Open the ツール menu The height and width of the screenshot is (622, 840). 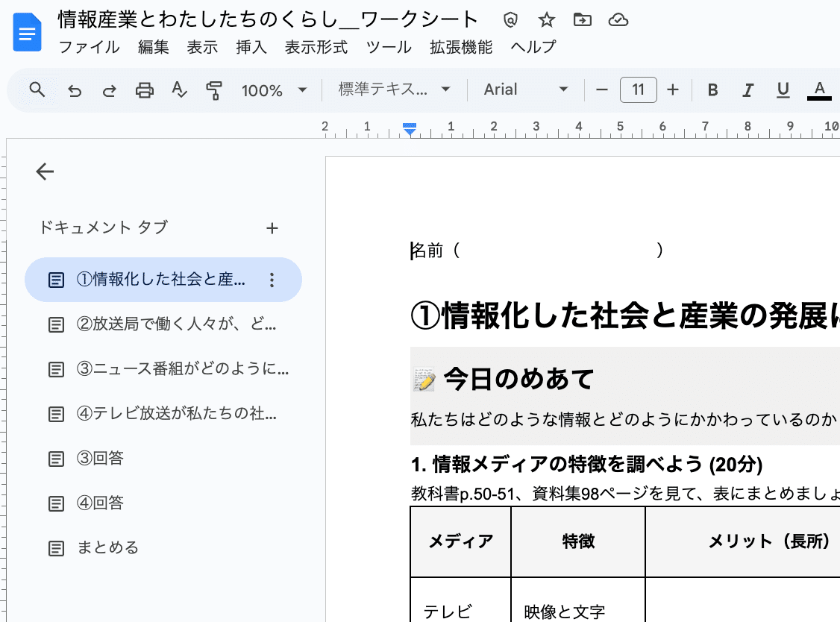(389, 47)
